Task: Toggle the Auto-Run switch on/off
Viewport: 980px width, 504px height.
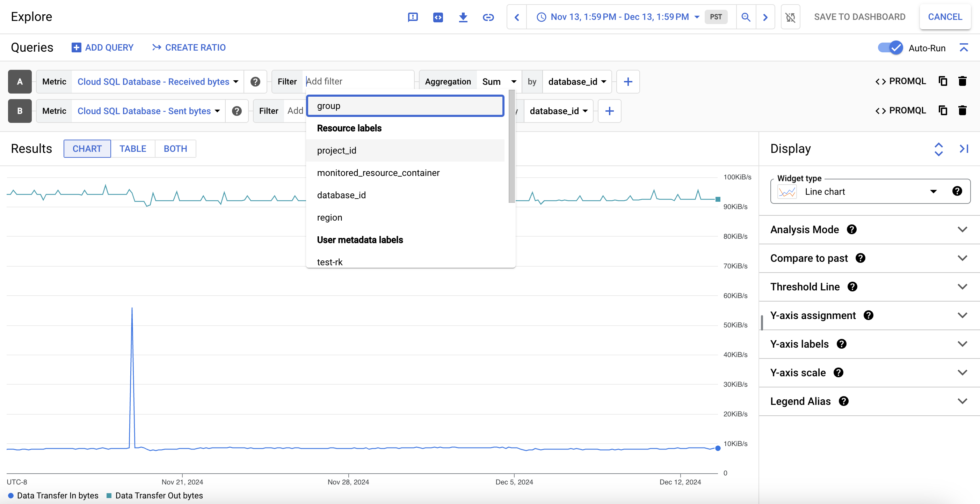Action: pos(891,47)
